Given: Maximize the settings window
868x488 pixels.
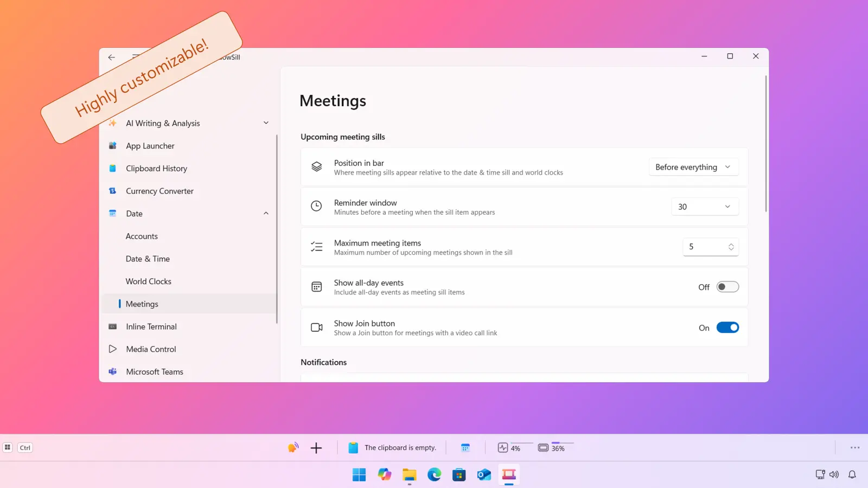Looking at the screenshot, I should [730, 56].
